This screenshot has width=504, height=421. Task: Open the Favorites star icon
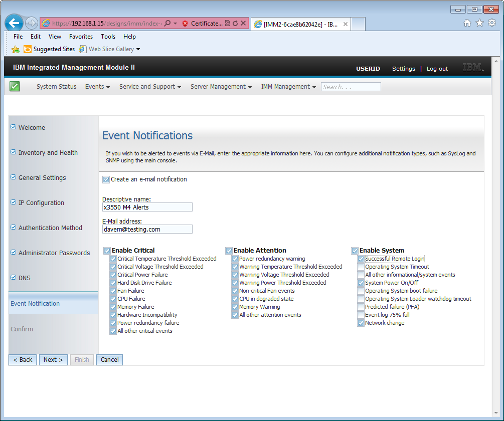[479, 23]
